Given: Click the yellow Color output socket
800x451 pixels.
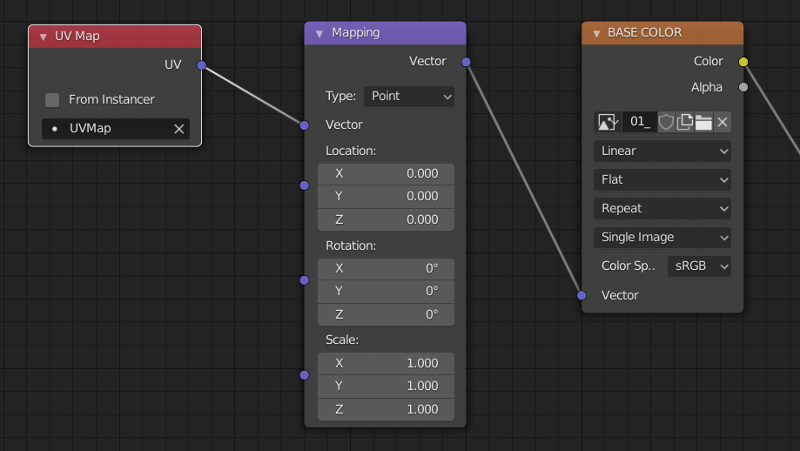Looking at the screenshot, I should [743, 61].
